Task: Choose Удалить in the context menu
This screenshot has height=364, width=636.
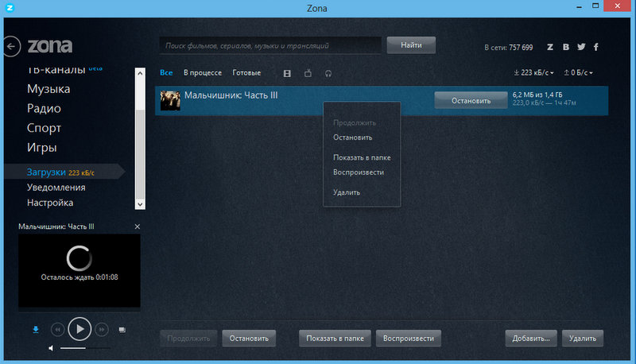Action: pos(347,192)
